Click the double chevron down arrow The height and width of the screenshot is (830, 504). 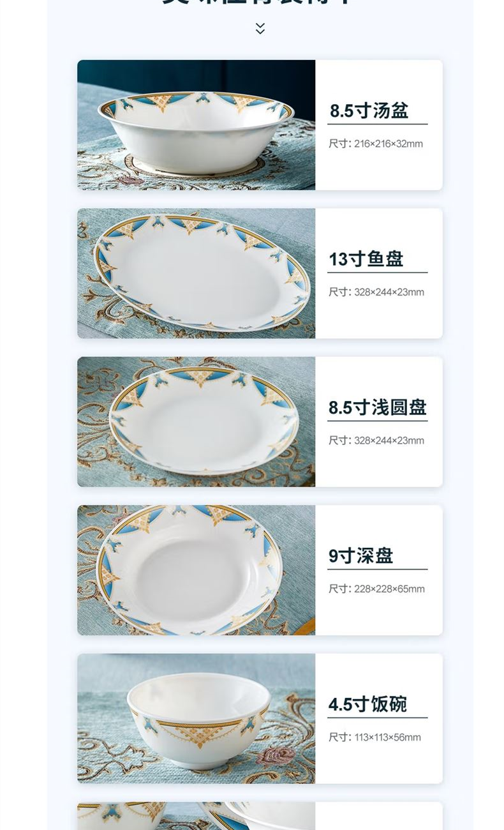tap(260, 28)
